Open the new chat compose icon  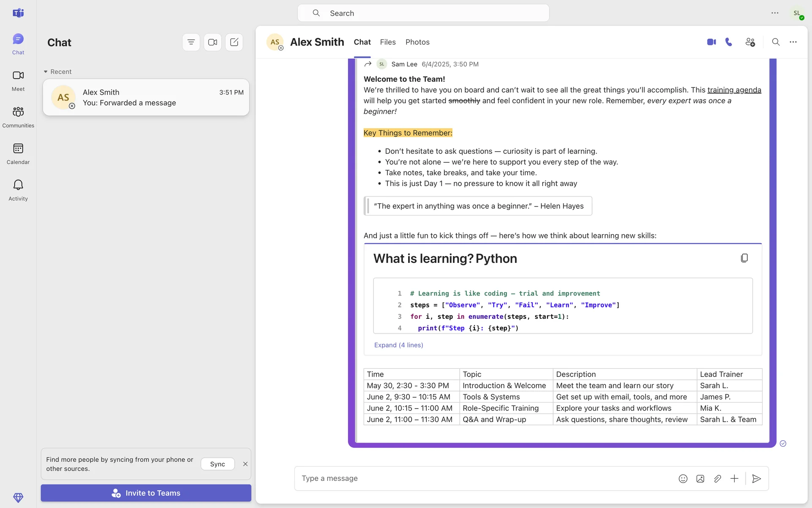point(234,42)
